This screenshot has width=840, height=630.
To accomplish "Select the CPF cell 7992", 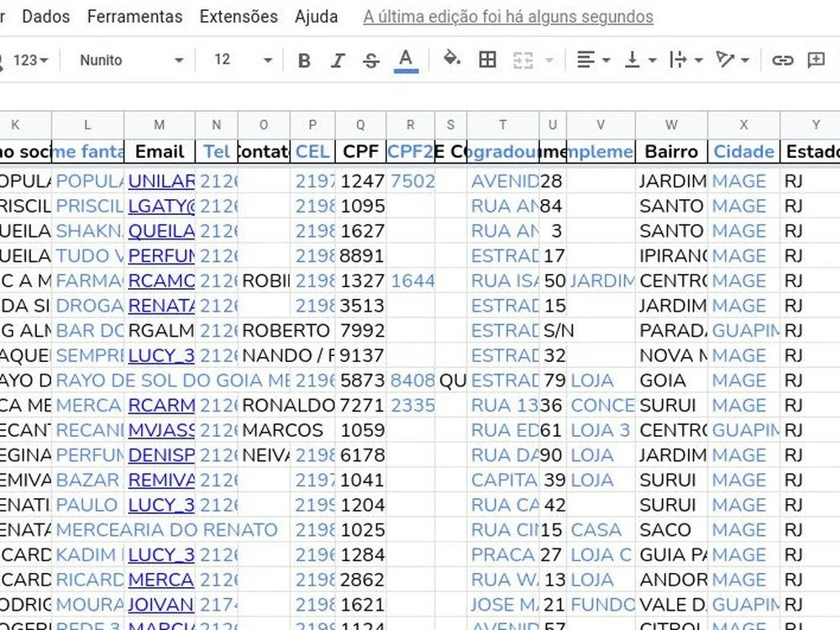I will tap(360, 330).
